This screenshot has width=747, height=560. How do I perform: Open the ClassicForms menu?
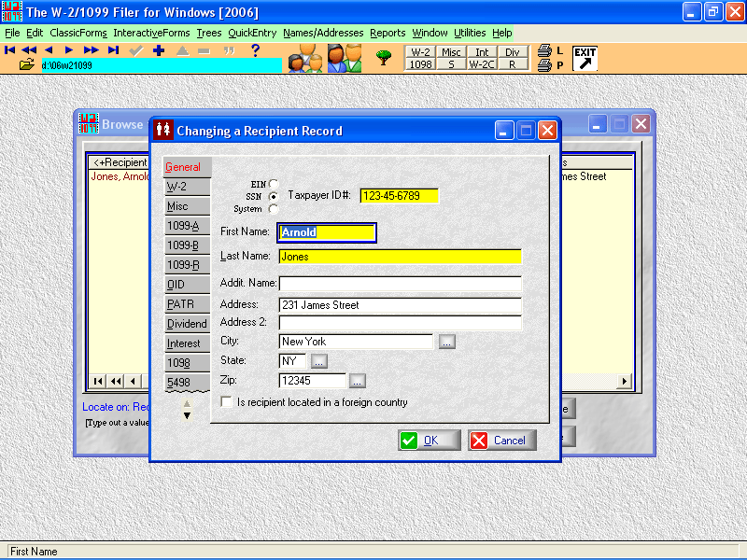coord(78,33)
